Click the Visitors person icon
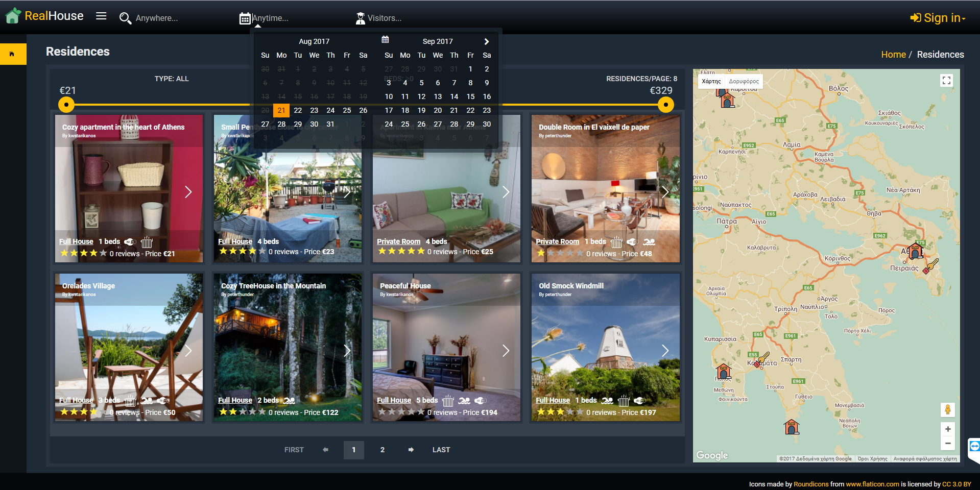Screen dimensions: 980x490 coord(361,18)
